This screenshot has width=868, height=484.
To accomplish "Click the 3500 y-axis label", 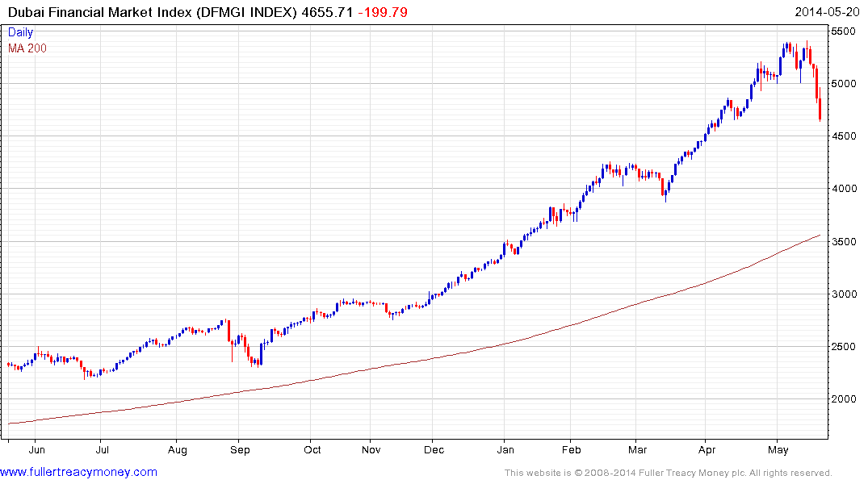I will point(845,242).
